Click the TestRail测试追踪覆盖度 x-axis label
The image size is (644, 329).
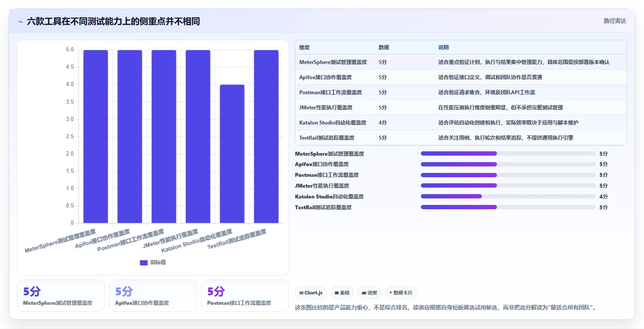237,240
